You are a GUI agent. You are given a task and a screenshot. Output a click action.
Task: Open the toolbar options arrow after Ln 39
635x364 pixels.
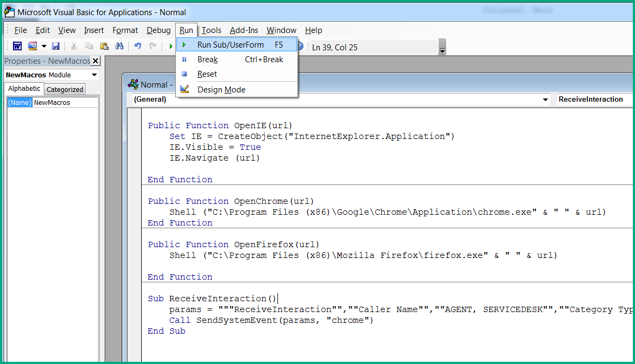click(x=442, y=50)
